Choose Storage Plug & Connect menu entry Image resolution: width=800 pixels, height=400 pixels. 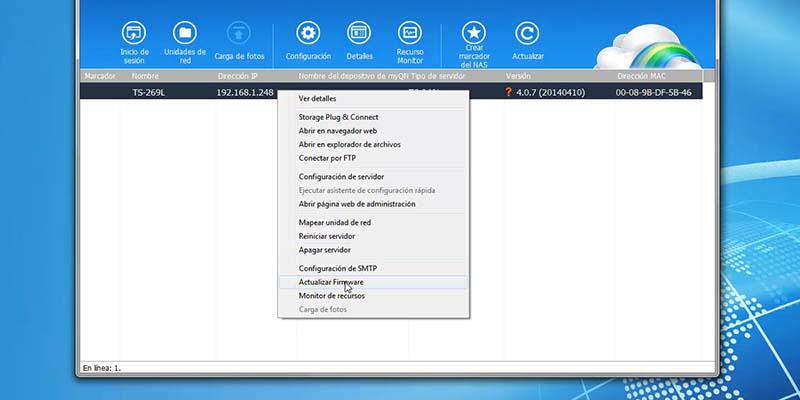[x=338, y=117]
